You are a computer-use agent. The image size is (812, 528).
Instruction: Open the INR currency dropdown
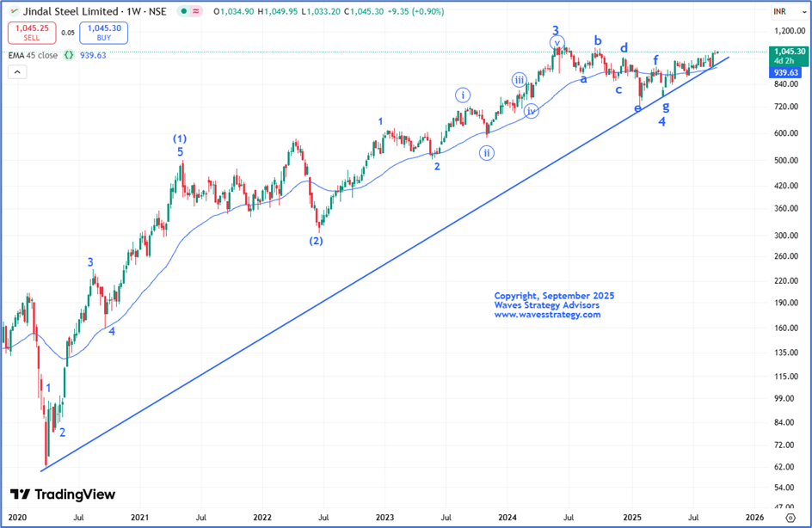(788, 11)
